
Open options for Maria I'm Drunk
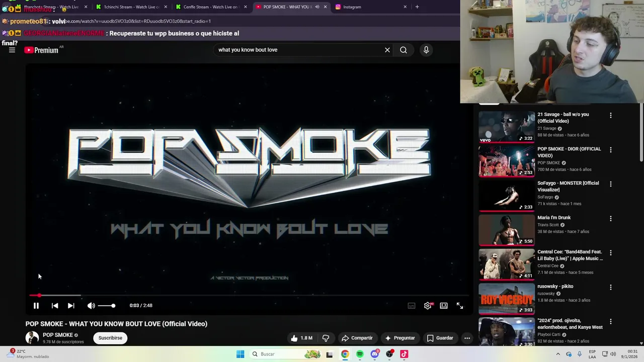pos(611,219)
